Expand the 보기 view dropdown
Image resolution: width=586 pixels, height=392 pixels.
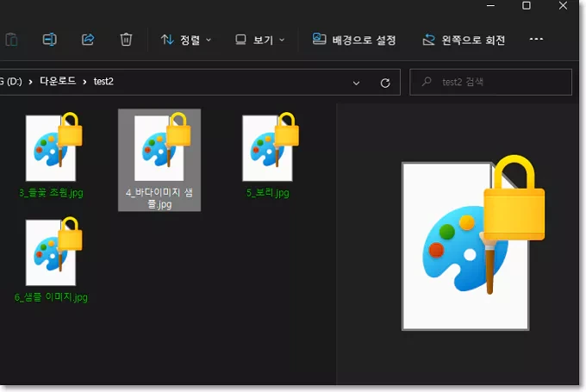(x=260, y=40)
